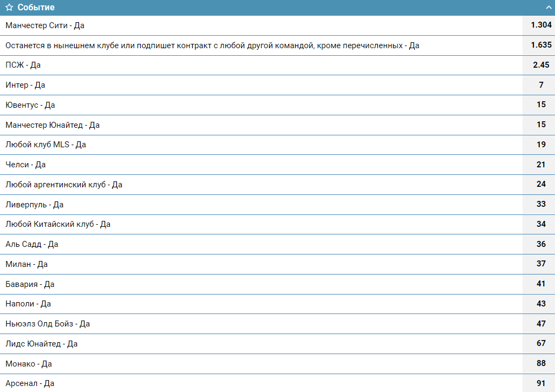Click the odds button in the Манчестер Юнайтед row
555x392 pixels.
[x=539, y=125]
